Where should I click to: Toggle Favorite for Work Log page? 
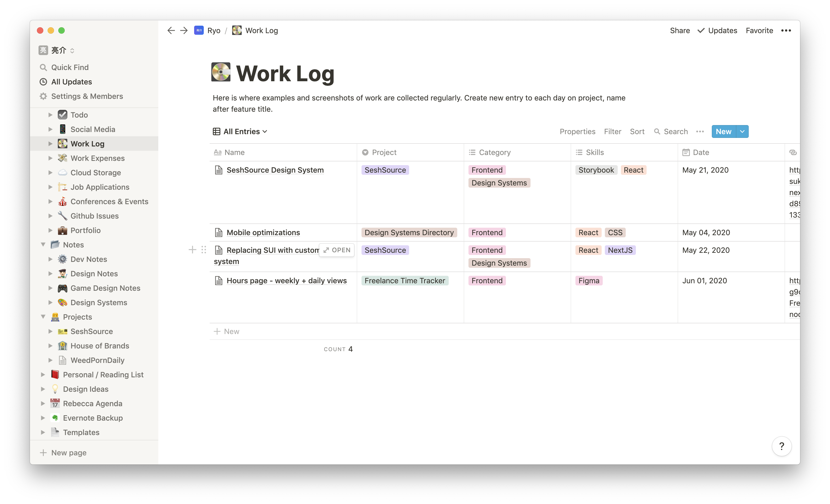coord(759,30)
